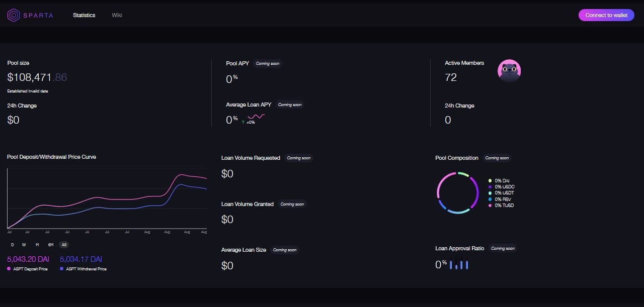This screenshot has height=307, width=644.
Task: Select the M time range option
Action: pos(37,245)
